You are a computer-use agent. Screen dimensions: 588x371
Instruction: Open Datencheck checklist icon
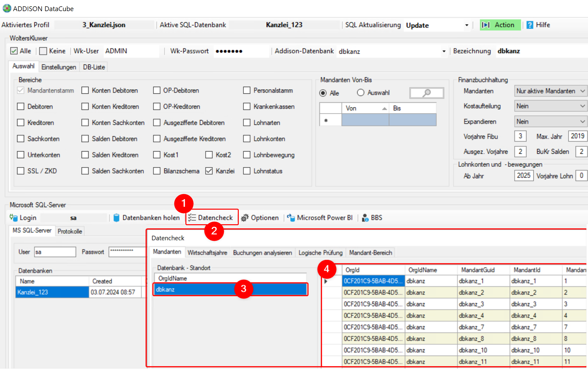(192, 218)
